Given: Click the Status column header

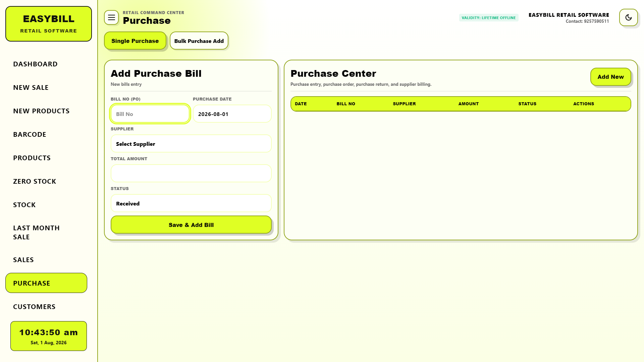Looking at the screenshot, I should point(527,104).
